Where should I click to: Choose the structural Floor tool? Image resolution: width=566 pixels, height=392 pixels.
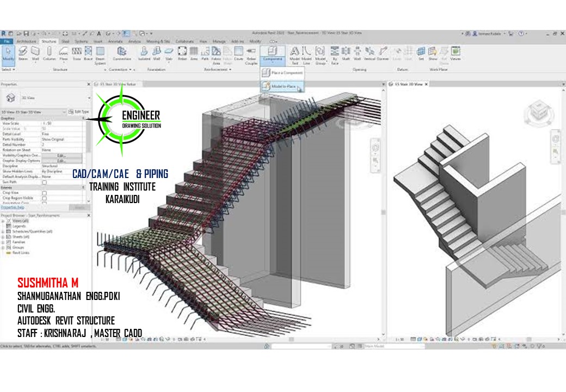pos(64,53)
